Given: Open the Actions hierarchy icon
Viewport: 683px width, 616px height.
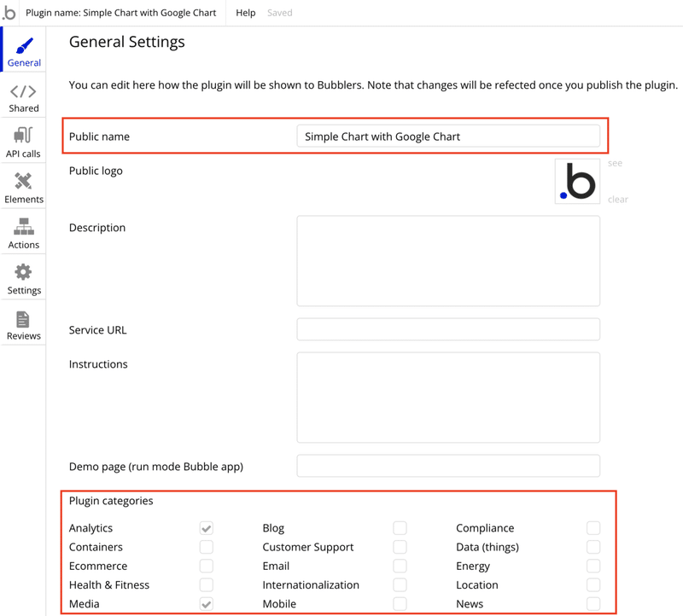Looking at the screenshot, I should point(24,226).
